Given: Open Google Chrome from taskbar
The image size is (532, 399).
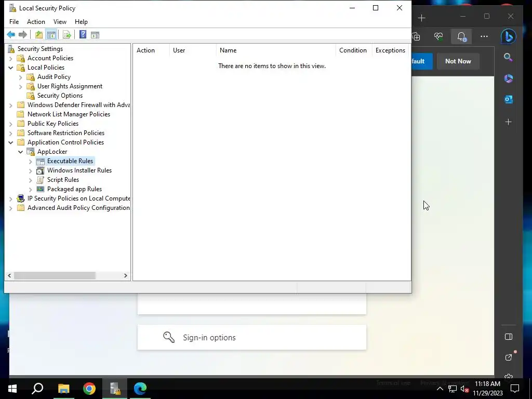Looking at the screenshot, I should (89, 389).
